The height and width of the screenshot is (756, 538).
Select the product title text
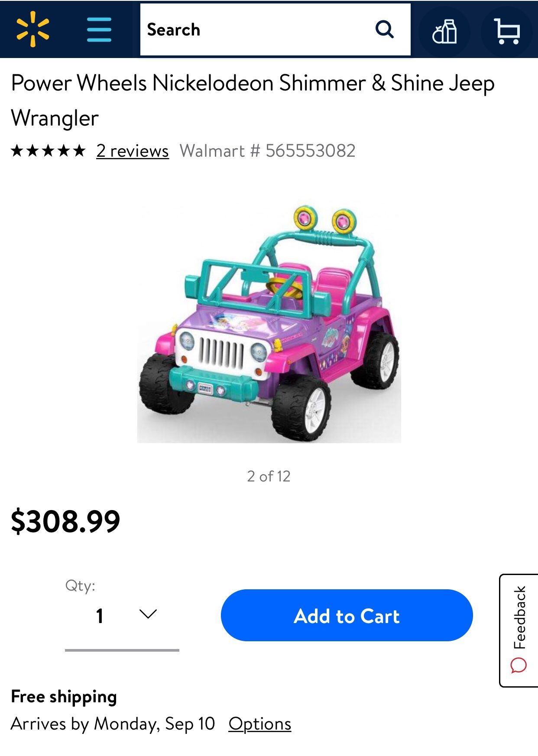pos(253,100)
